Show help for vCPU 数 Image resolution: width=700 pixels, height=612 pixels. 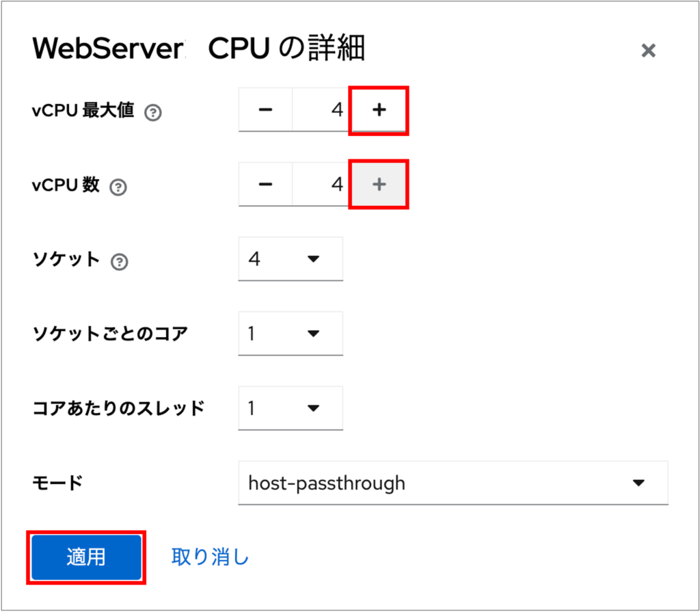point(118,187)
